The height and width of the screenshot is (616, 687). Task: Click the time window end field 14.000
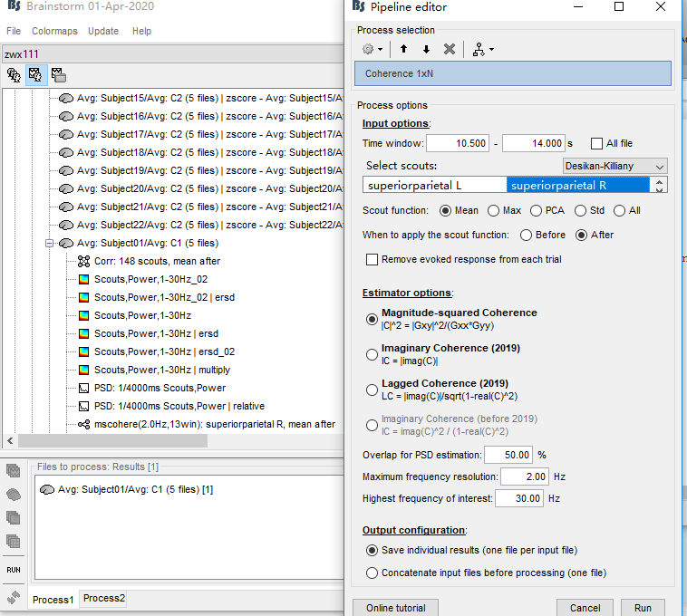pyautogui.click(x=533, y=144)
